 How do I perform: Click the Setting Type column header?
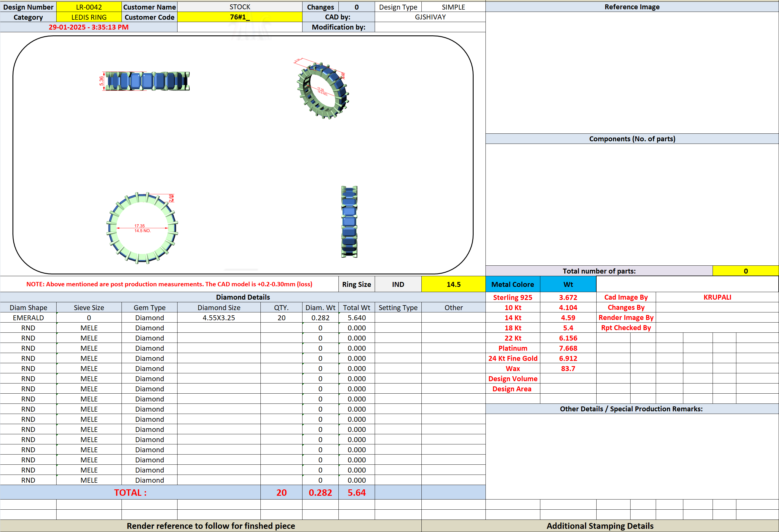398,307
